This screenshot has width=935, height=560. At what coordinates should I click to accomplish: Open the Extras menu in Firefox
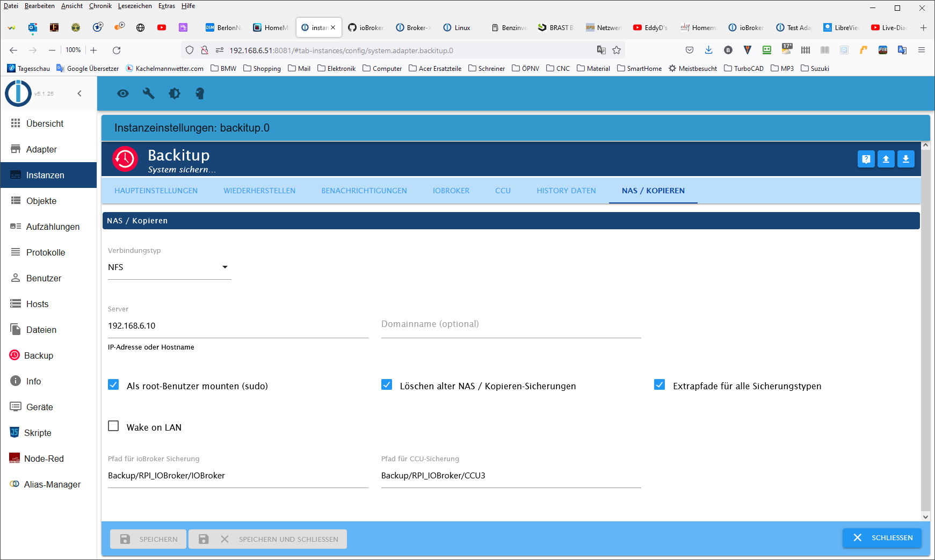click(x=166, y=6)
